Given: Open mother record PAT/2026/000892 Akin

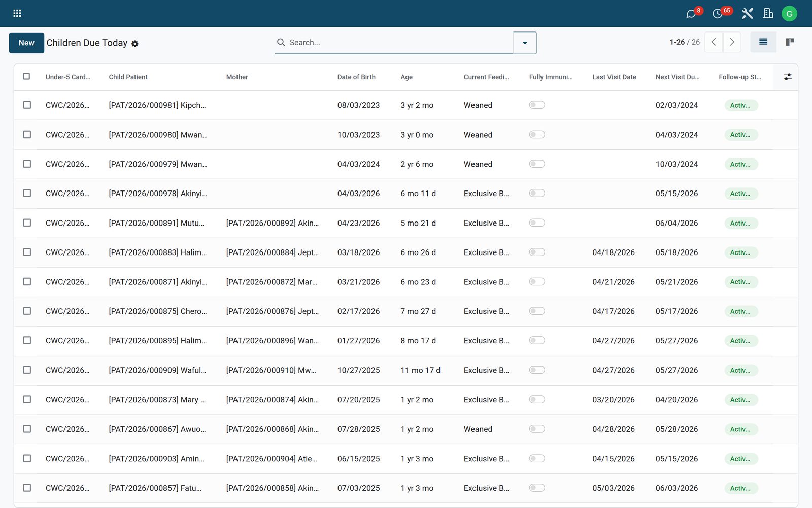Looking at the screenshot, I should (273, 223).
